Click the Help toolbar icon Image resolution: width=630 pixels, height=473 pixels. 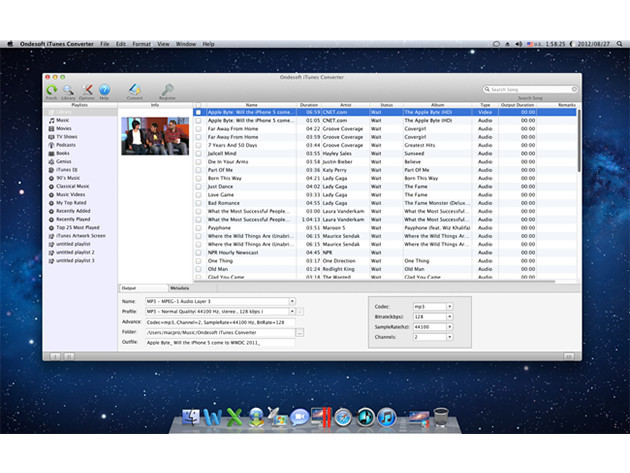(x=104, y=91)
